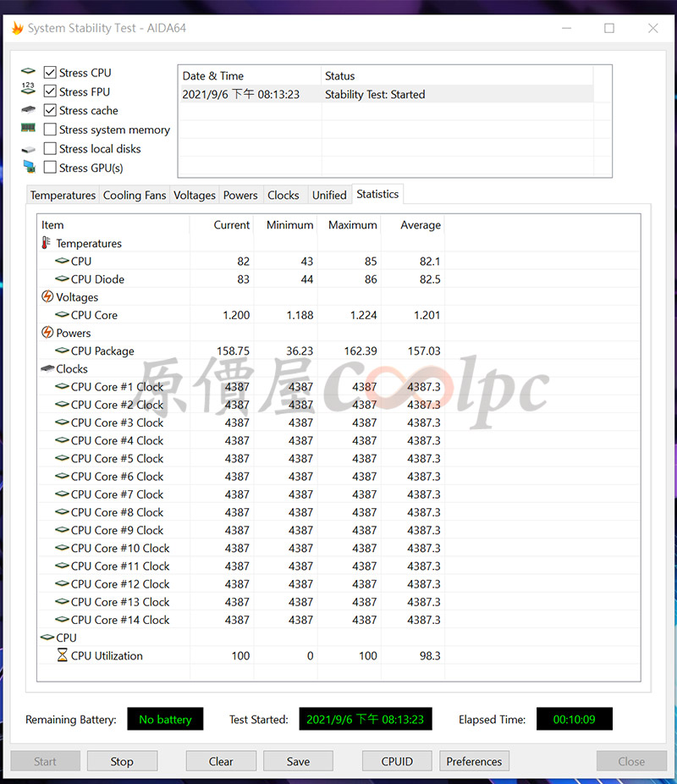Click the green icon beside CPU Core #1 Clock
Screen dimensions: 677x784
[62, 387]
